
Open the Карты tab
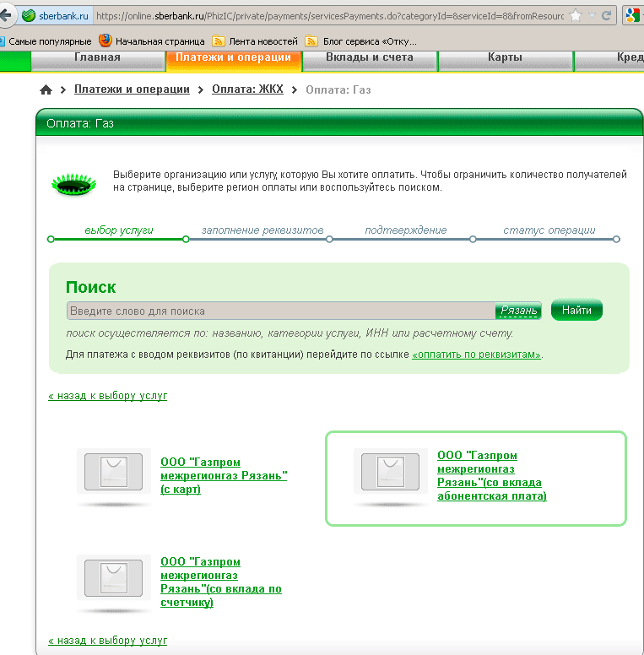pyautogui.click(x=505, y=57)
